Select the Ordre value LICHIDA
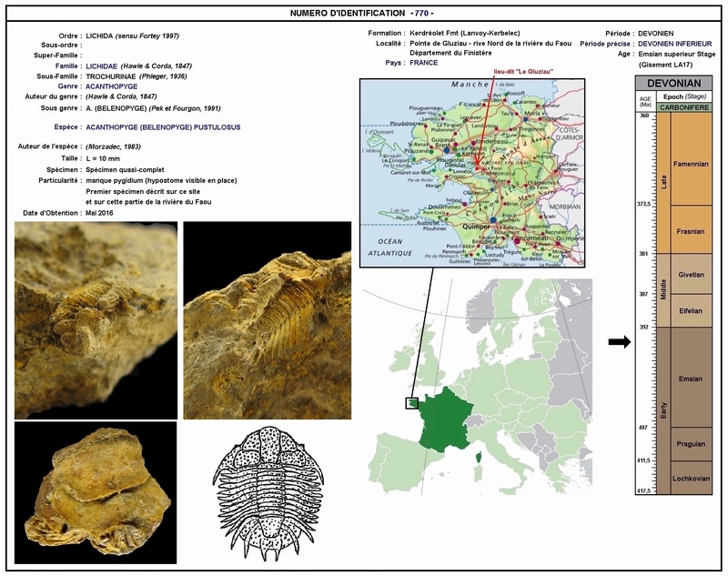This screenshot has width=728, height=576. coord(99,35)
